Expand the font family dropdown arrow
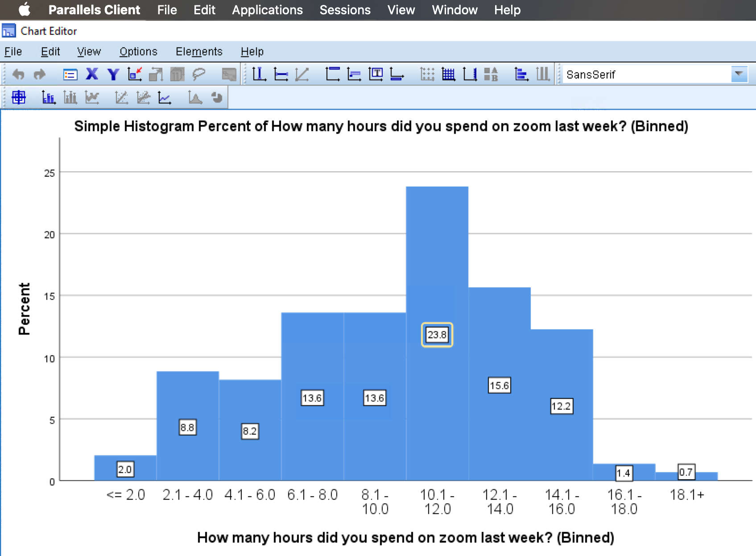The image size is (756, 556). (739, 74)
